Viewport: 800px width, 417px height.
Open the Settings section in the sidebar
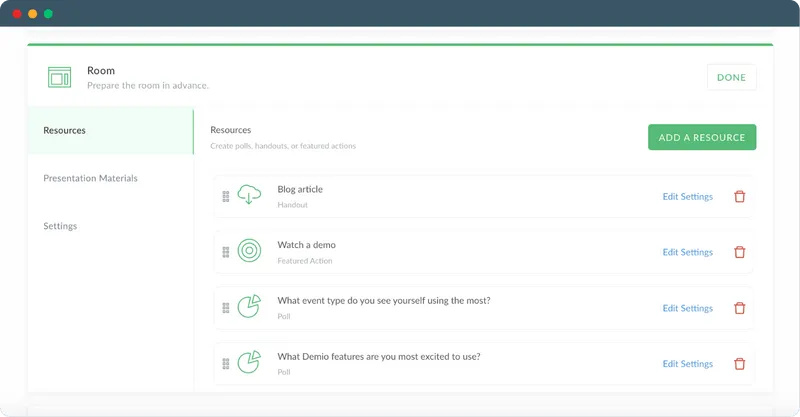click(60, 226)
